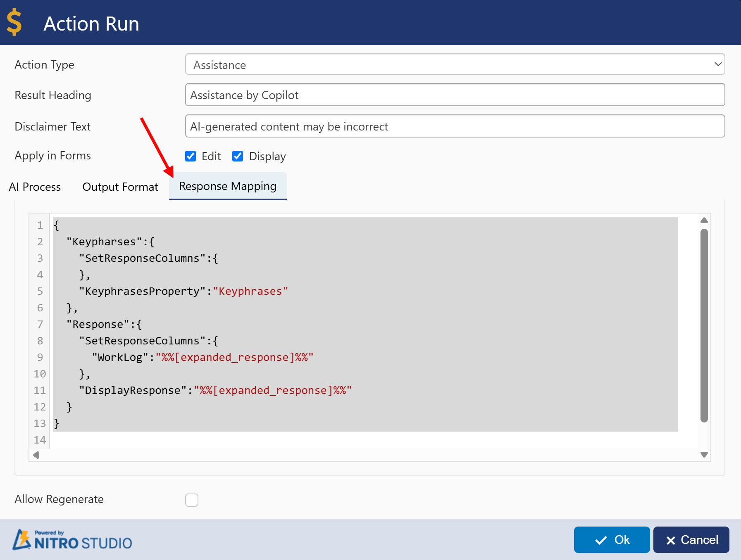Image resolution: width=741 pixels, height=560 pixels.
Task: Click the scroll up arrow in code editor
Action: (704, 220)
